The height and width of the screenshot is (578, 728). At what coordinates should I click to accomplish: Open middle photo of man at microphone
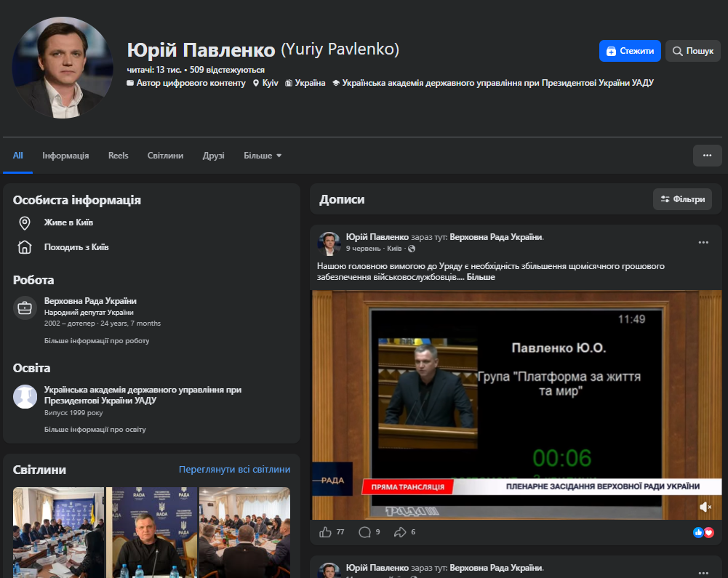coord(151,532)
